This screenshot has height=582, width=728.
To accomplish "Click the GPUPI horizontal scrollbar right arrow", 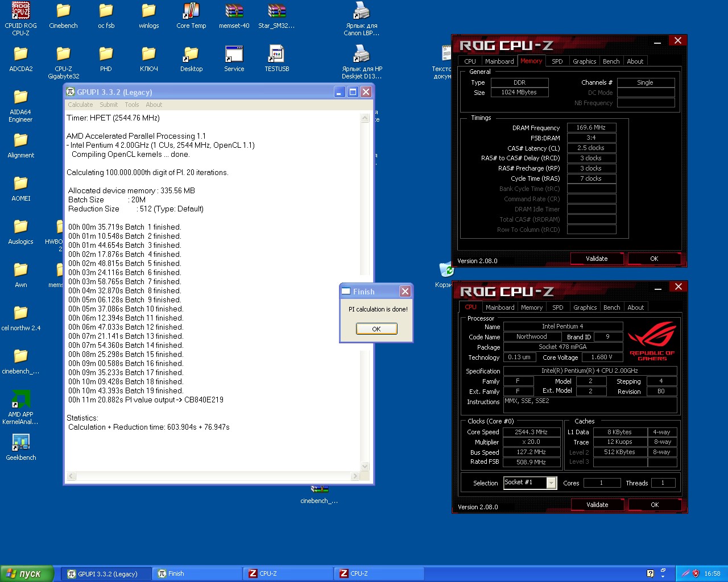I will (x=355, y=476).
